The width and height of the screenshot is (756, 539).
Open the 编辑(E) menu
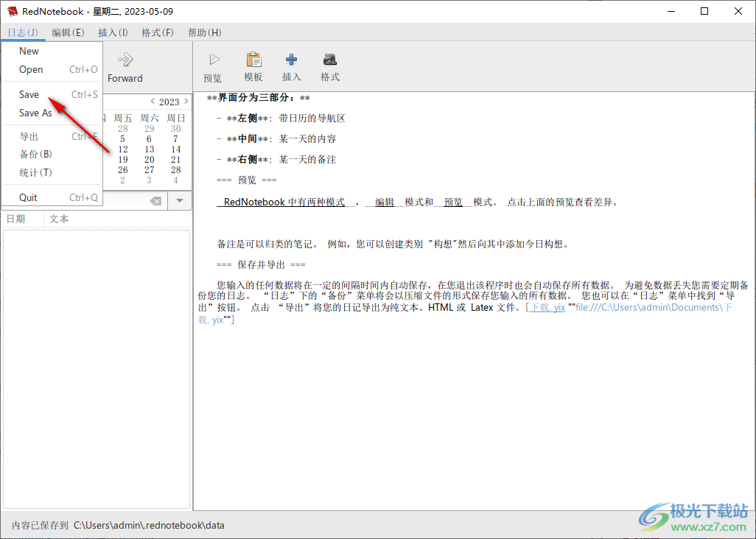(x=68, y=32)
